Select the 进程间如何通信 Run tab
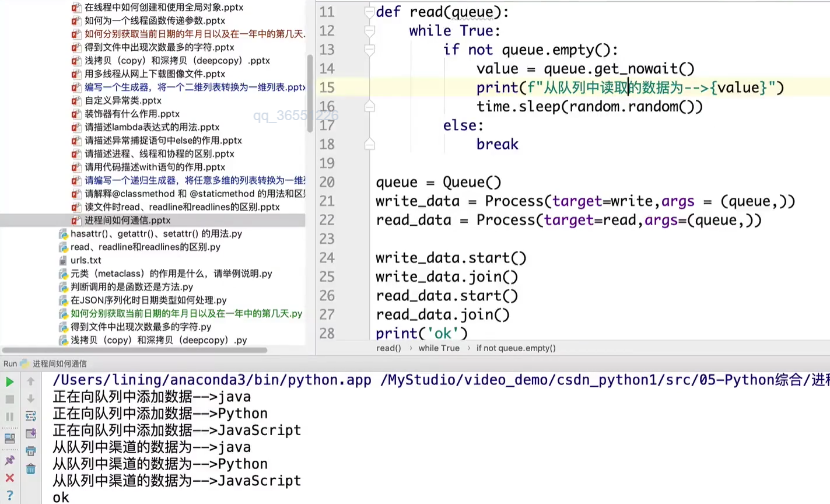The width and height of the screenshot is (830, 504). click(59, 363)
